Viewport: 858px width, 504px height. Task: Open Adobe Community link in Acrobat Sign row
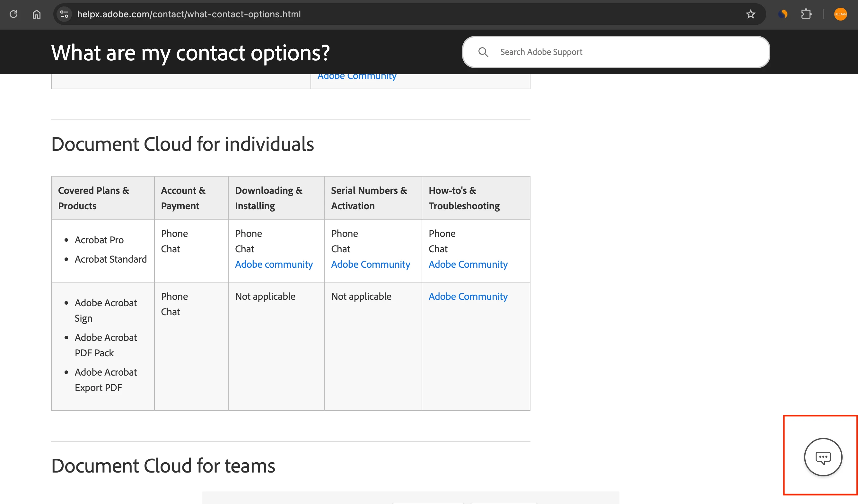468,296
